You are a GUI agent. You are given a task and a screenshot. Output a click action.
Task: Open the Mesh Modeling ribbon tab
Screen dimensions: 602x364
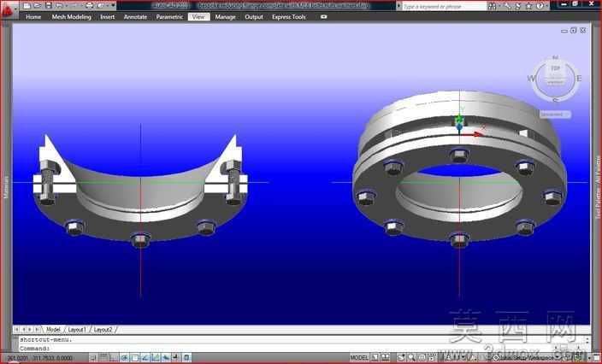click(72, 17)
